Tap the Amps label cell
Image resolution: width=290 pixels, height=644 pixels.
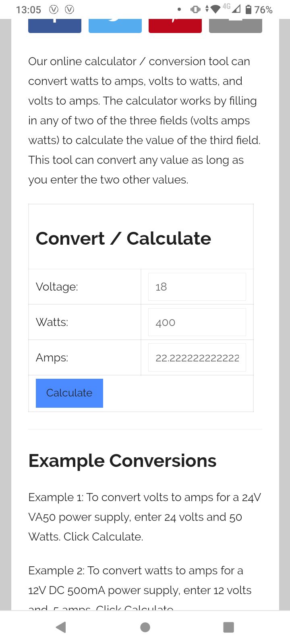click(52, 357)
